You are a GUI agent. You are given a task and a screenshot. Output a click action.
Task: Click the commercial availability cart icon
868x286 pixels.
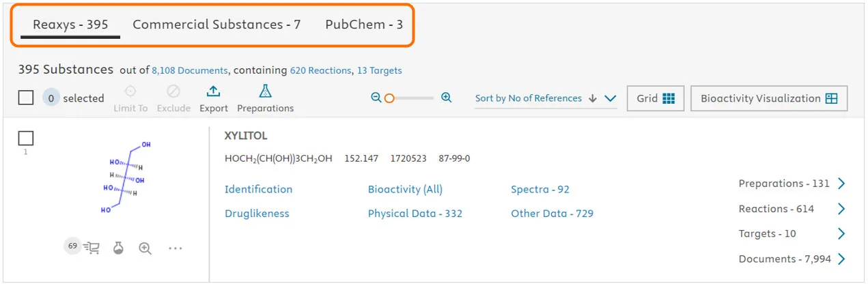pos(91,248)
